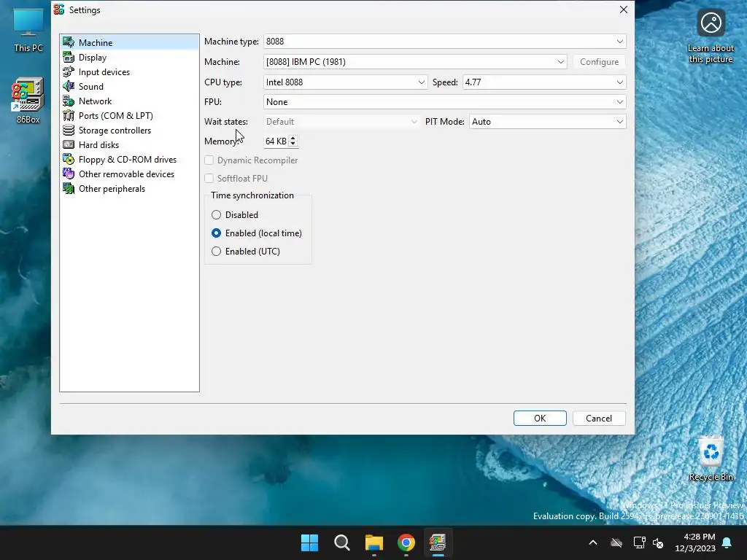Click the Hard disks icon
The width and height of the screenshot is (747, 560).
coord(69,145)
